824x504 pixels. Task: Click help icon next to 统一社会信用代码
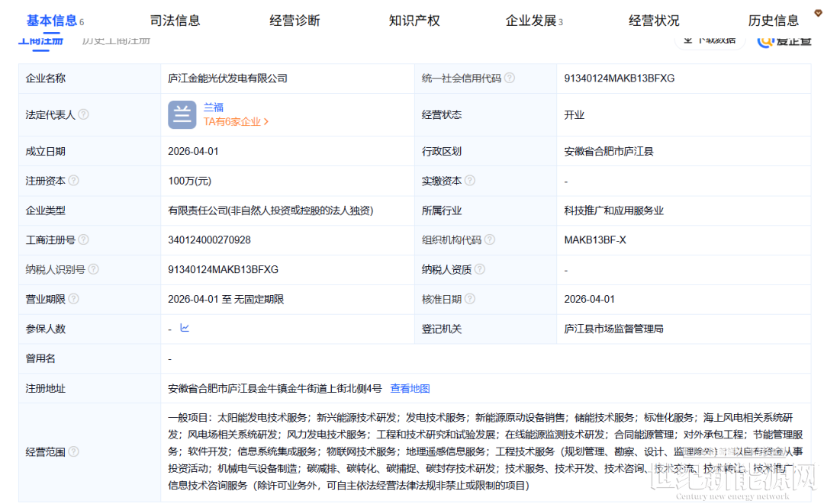[x=510, y=79]
